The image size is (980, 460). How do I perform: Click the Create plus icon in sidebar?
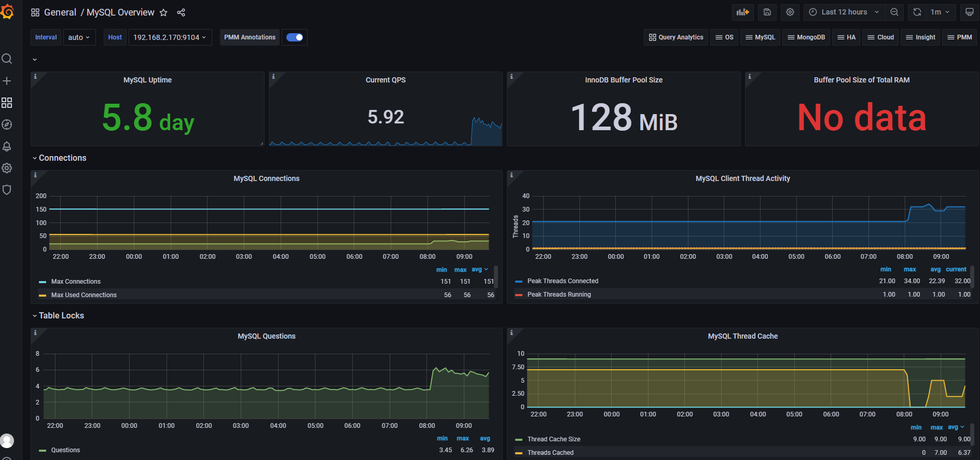pyautogui.click(x=7, y=81)
